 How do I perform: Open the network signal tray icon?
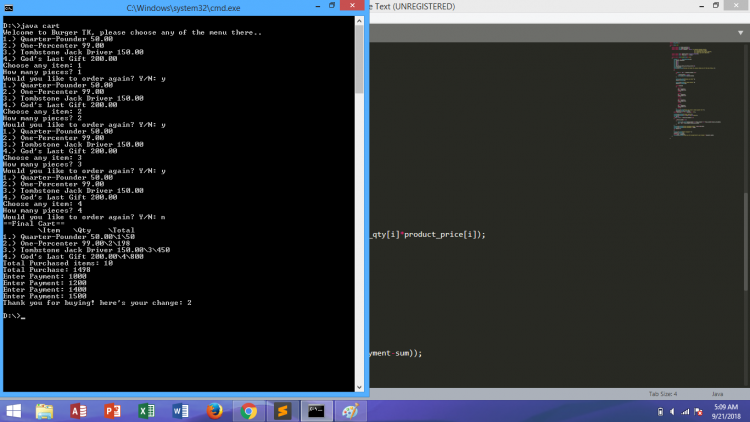[685, 411]
